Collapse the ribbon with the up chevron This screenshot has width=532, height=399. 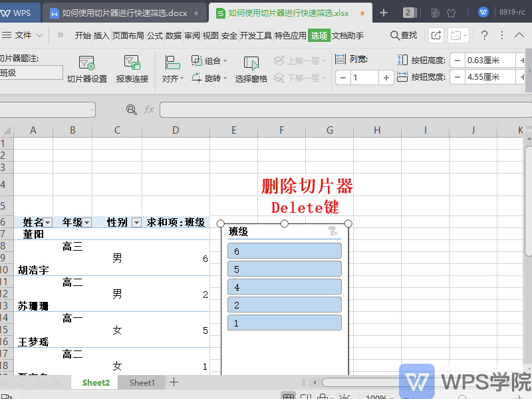(x=519, y=35)
